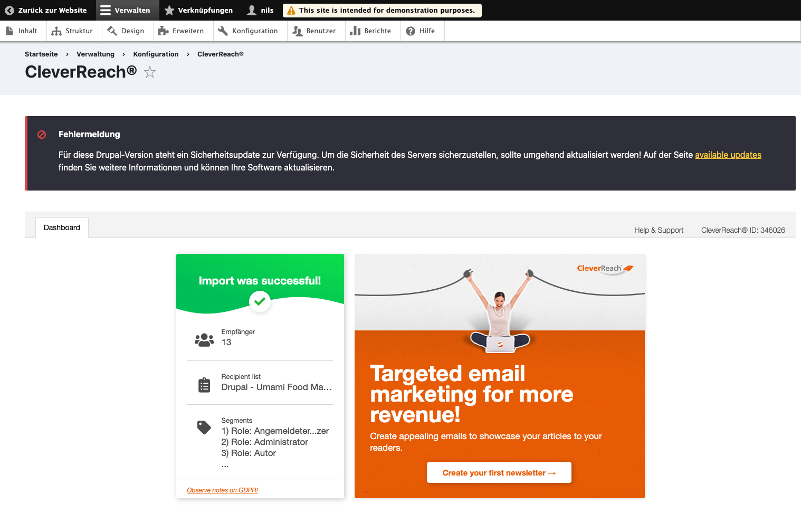Viewport: 801px width, 532px height.
Task: Click segment 1) Role: Angemeldeter...zer
Action: (275, 431)
